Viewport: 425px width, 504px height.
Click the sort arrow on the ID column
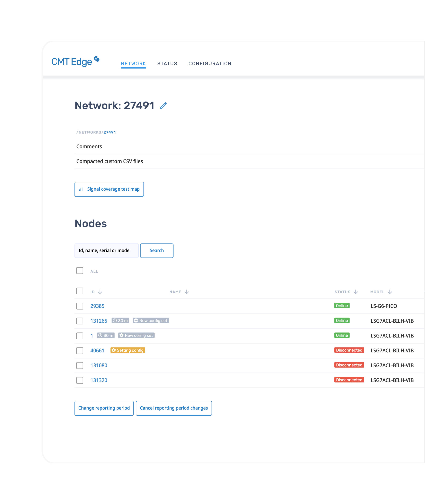[100, 292]
